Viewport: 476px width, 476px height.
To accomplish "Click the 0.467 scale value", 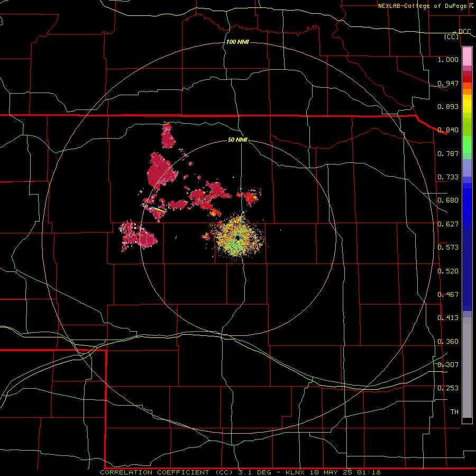I will click(448, 295).
